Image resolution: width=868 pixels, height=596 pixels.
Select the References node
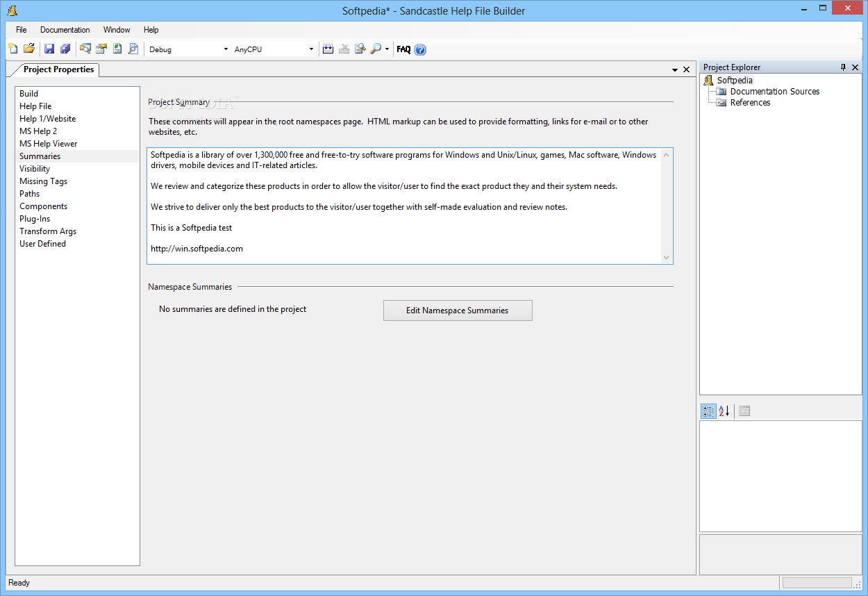click(x=750, y=103)
